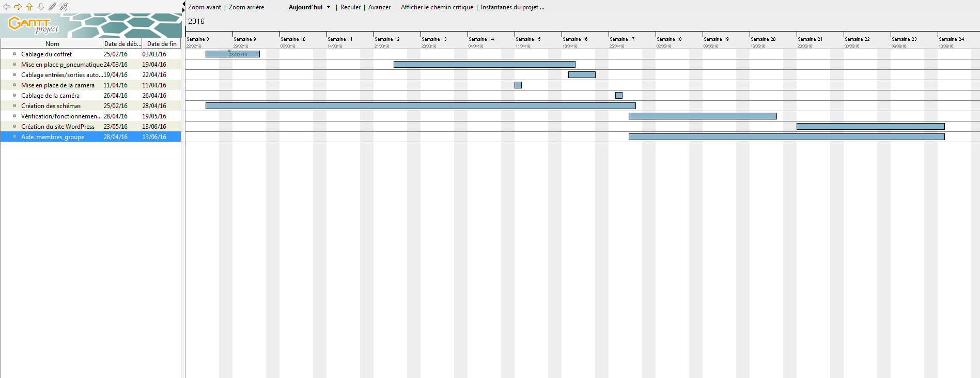Collapse the task panel using splitter arrow

click(x=183, y=4)
